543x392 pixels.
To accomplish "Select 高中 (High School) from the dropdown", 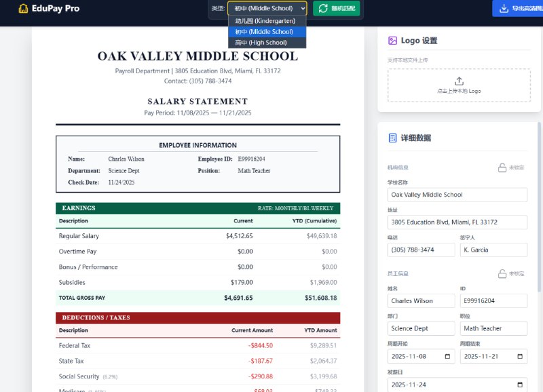I will tap(267, 42).
